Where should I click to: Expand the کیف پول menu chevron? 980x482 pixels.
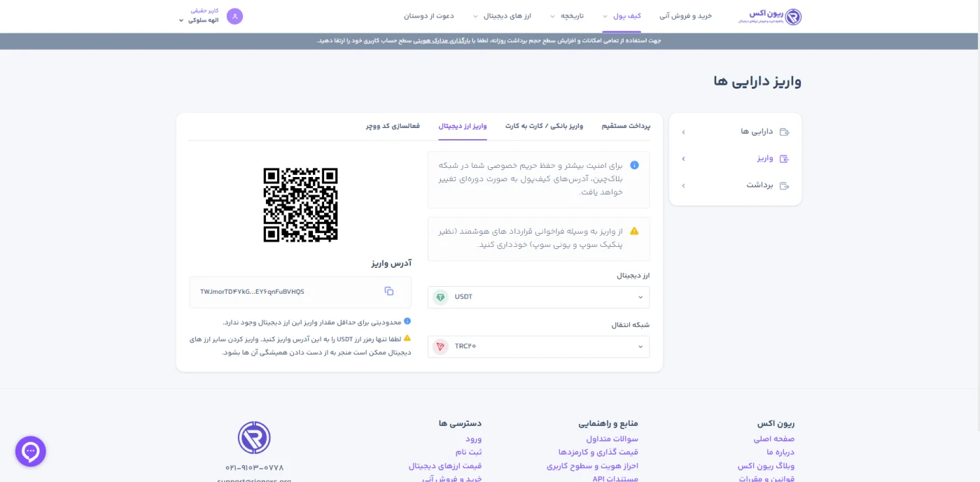pyautogui.click(x=605, y=16)
